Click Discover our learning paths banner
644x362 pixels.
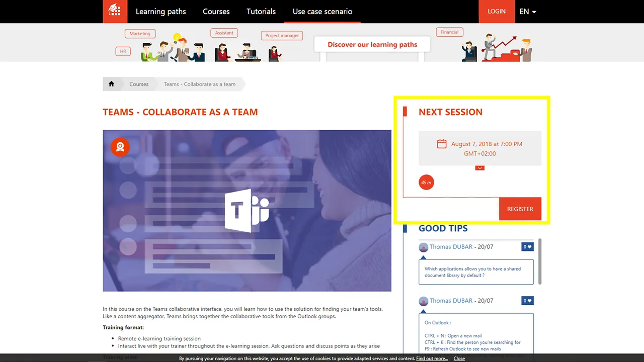point(372,44)
